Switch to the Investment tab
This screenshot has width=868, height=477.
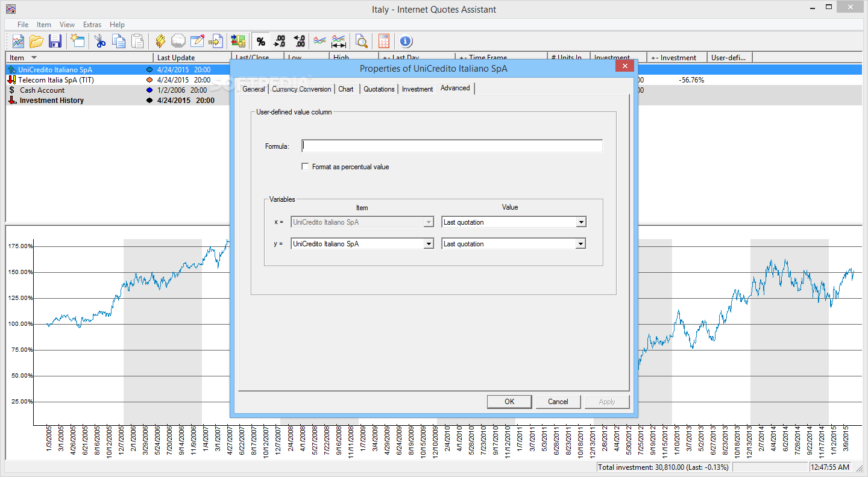point(418,89)
